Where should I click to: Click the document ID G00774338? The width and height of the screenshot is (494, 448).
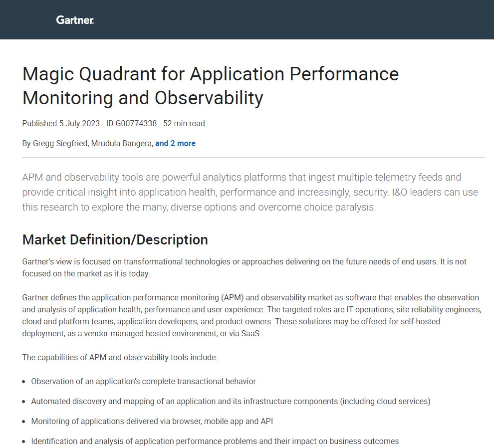(x=132, y=124)
